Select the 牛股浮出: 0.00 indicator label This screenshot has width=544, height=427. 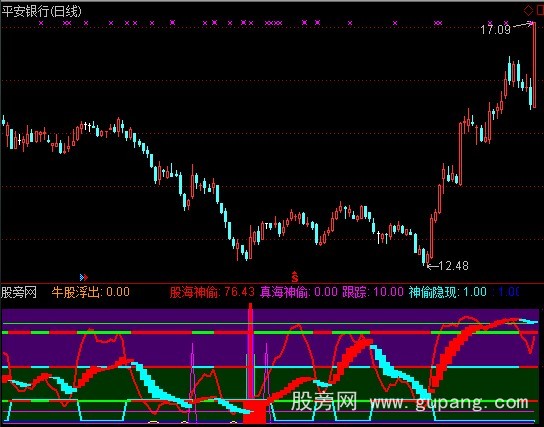coord(91,292)
